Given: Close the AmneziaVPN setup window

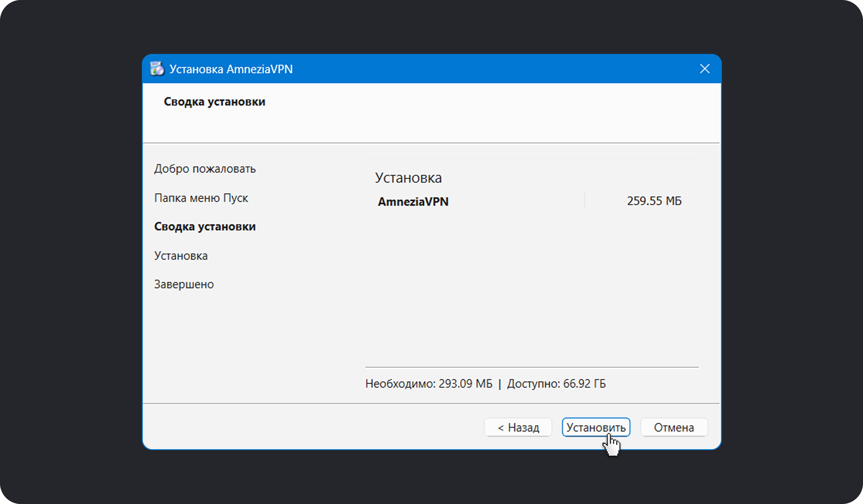Looking at the screenshot, I should coord(704,69).
